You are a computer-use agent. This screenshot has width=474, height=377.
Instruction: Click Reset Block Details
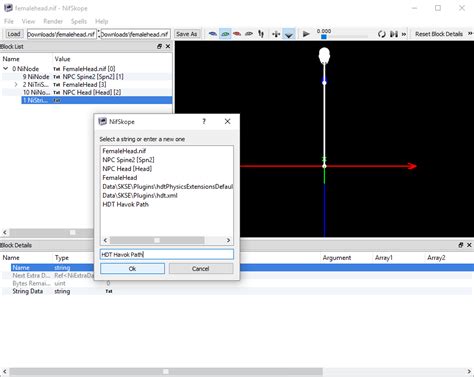pos(439,34)
